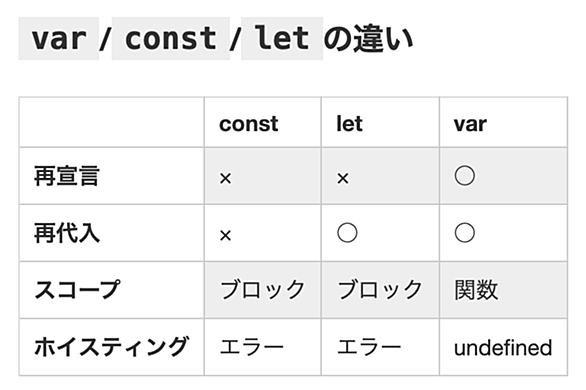Click the 'undefined' hoisting cell
Screen dimensions: 586x390
[503, 347]
